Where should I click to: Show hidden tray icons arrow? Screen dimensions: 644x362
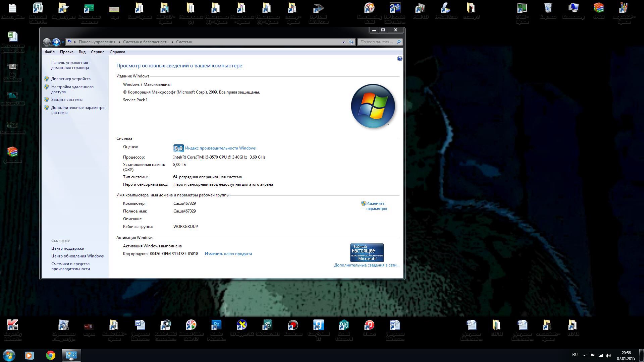tap(584, 355)
